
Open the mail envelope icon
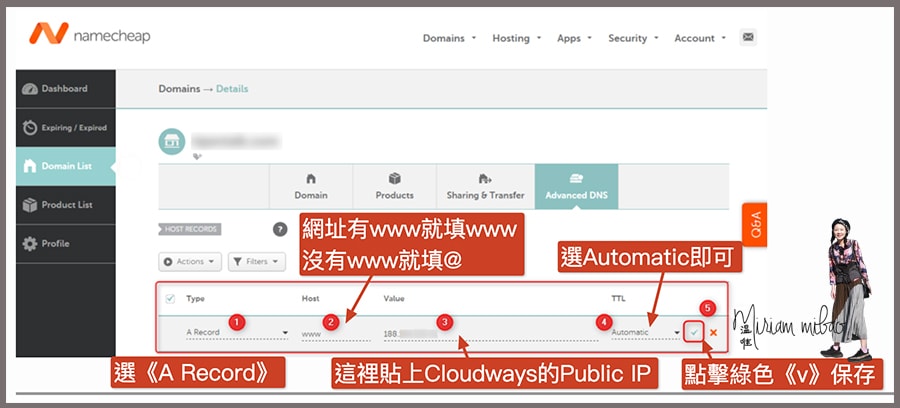pos(748,37)
